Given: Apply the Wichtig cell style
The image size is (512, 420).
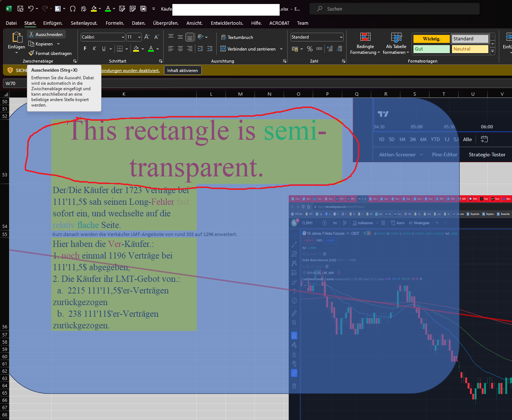Looking at the screenshot, I should pyautogui.click(x=432, y=39).
